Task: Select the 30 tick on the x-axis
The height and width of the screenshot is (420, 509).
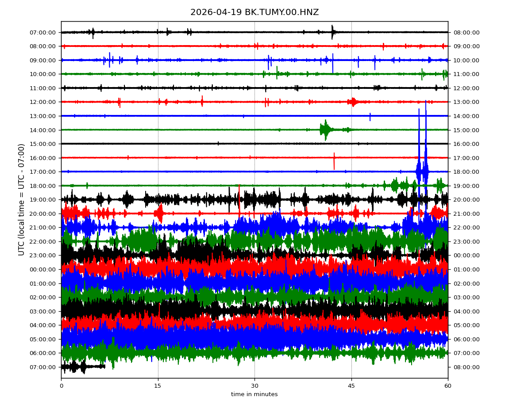Action: point(254,386)
